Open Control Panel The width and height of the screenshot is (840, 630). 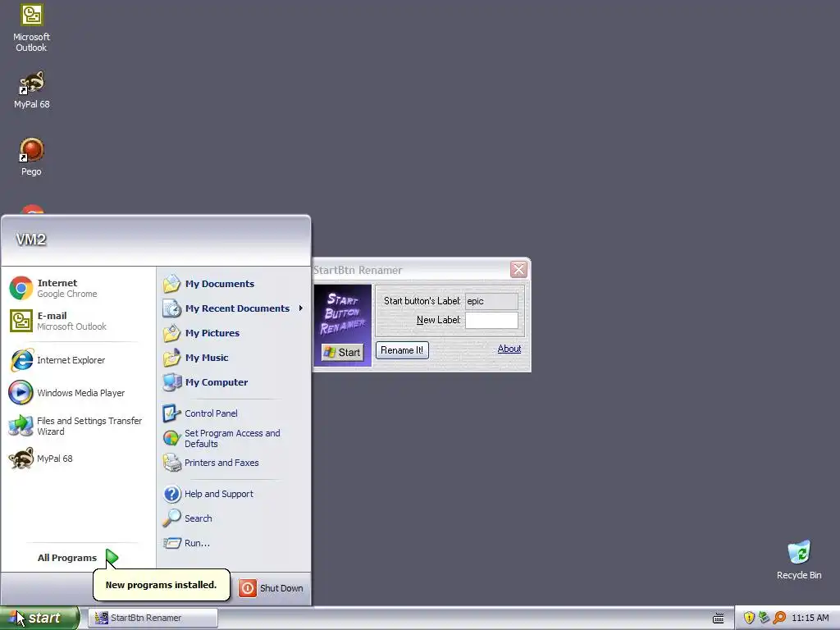click(233, 413)
